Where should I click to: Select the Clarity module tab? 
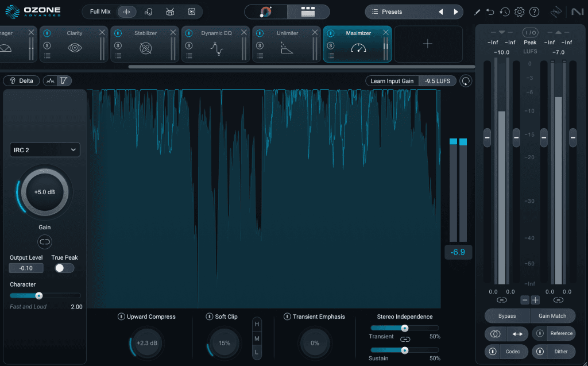(74, 44)
